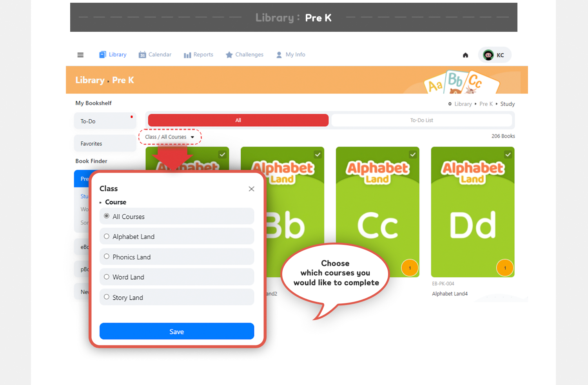The height and width of the screenshot is (385, 588).
Task: Open the hamburger menu icon
Action: point(80,55)
